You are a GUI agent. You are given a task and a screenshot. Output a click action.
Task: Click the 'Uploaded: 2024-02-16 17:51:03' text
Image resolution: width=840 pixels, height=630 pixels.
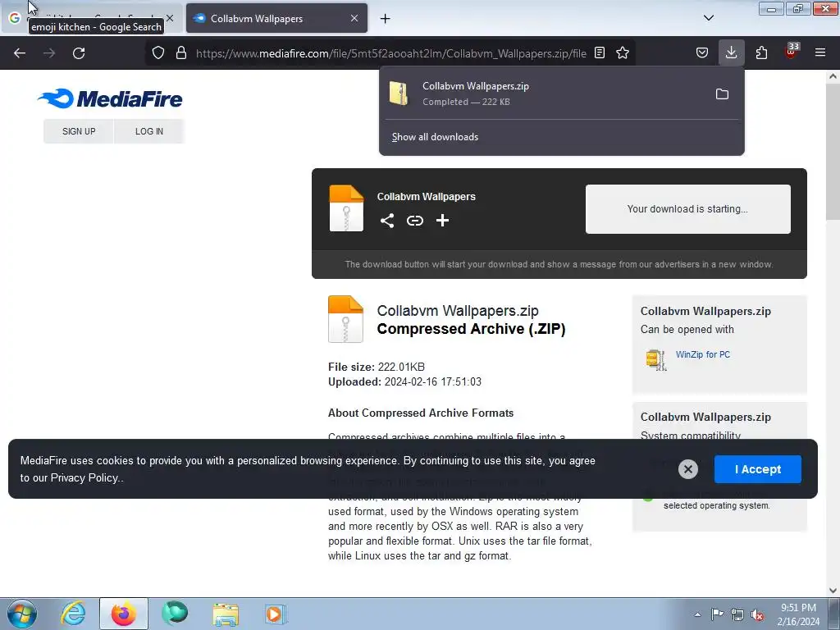[404, 382]
